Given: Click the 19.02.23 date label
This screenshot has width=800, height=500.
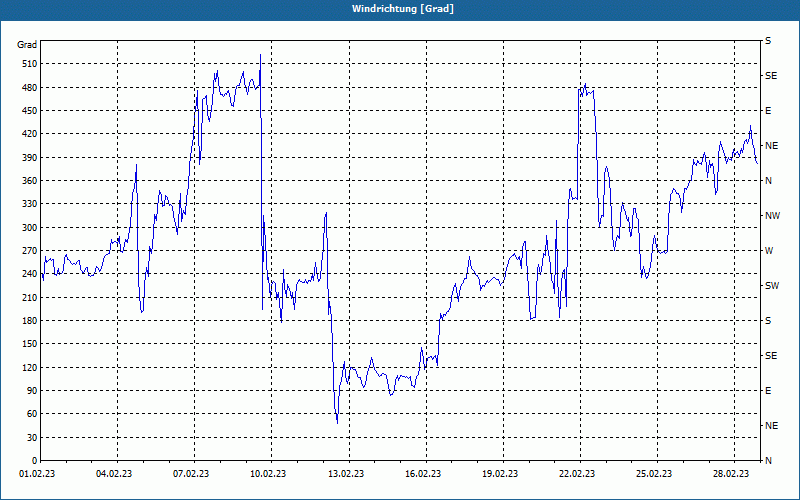Looking at the screenshot, I should 500,474.
